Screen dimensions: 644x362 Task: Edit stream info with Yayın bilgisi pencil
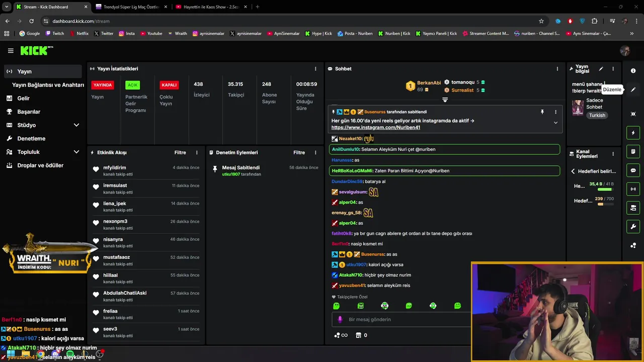601,69
